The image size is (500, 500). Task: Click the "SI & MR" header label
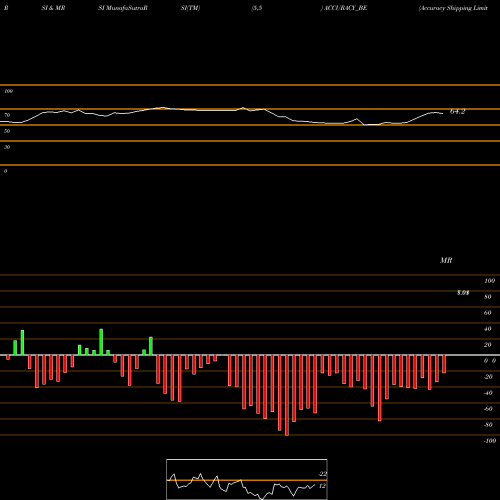[53, 8]
